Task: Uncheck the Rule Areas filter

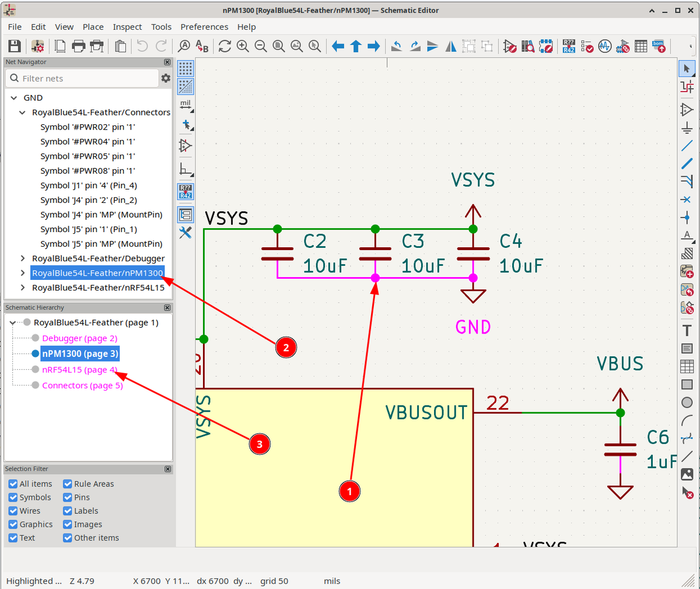Action: click(x=68, y=484)
